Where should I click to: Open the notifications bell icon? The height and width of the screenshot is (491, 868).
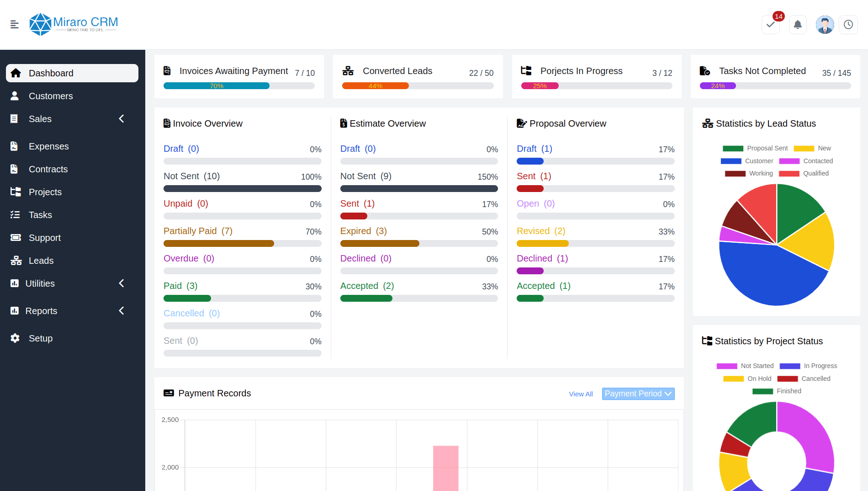click(x=798, y=24)
